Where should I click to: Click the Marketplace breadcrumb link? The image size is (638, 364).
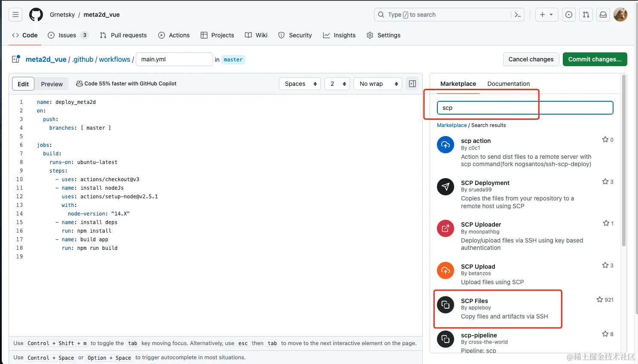452,125
